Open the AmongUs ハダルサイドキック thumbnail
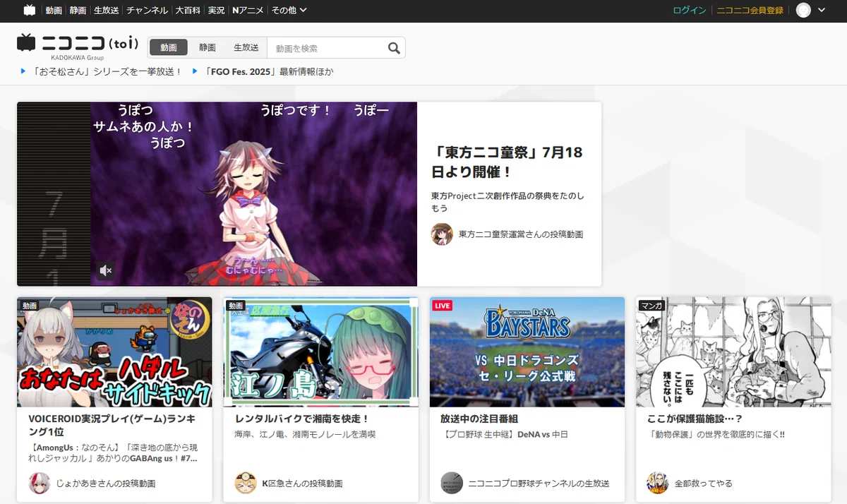This screenshot has height=504, width=847. tap(114, 352)
